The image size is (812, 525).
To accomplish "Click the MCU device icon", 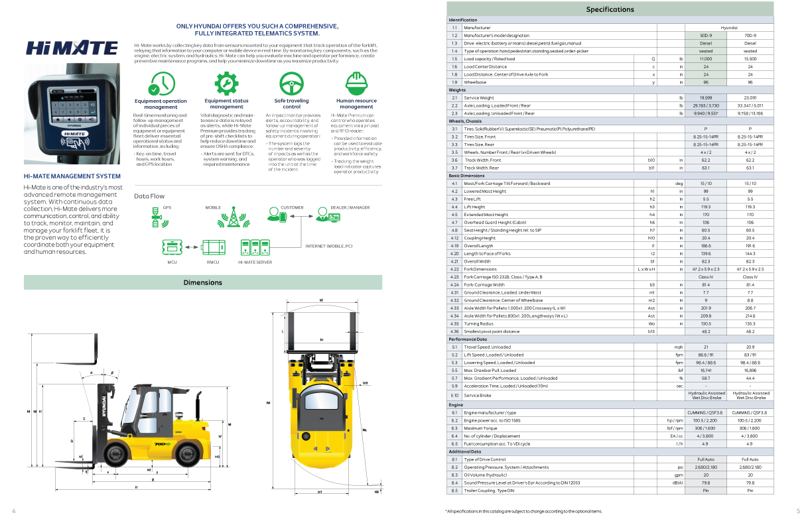I will click(x=171, y=249).
